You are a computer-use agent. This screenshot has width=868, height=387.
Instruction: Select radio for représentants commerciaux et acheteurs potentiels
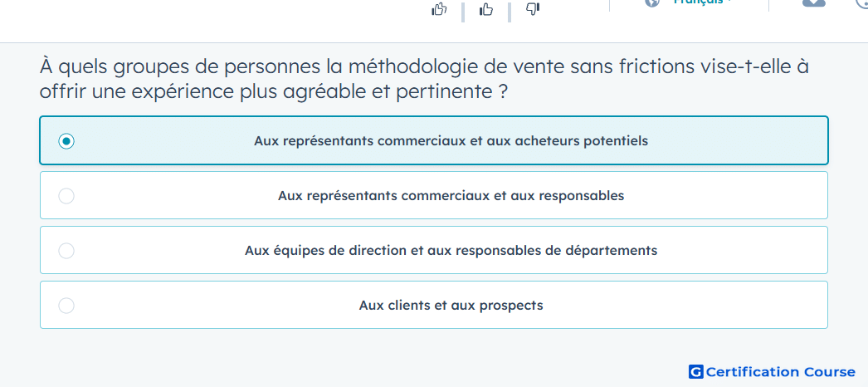[66, 141]
